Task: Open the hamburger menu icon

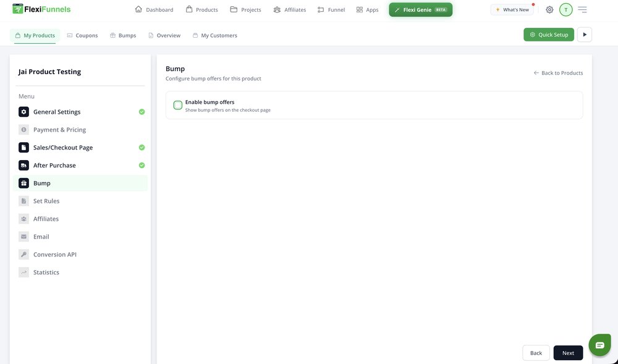Action: (x=582, y=9)
